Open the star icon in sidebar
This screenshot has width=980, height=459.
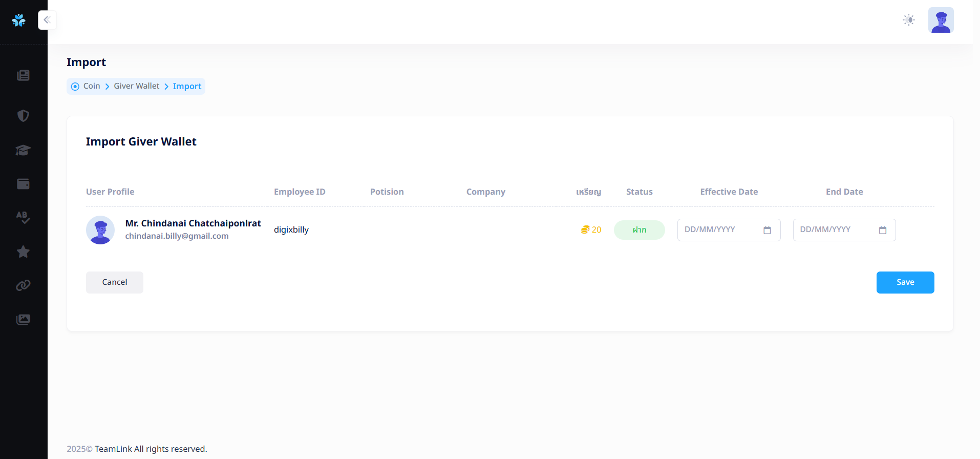tap(23, 252)
